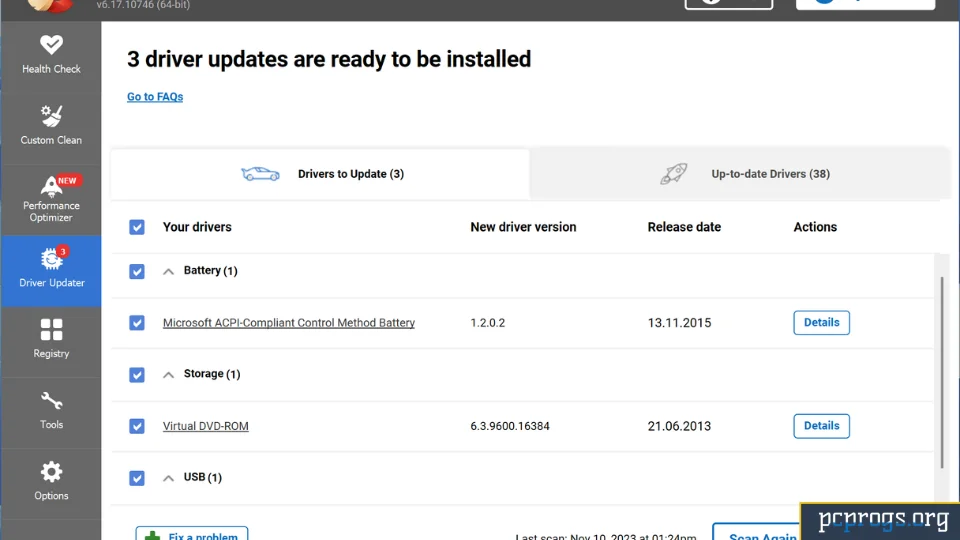Select version 1.2.0.2 text

coord(487,323)
